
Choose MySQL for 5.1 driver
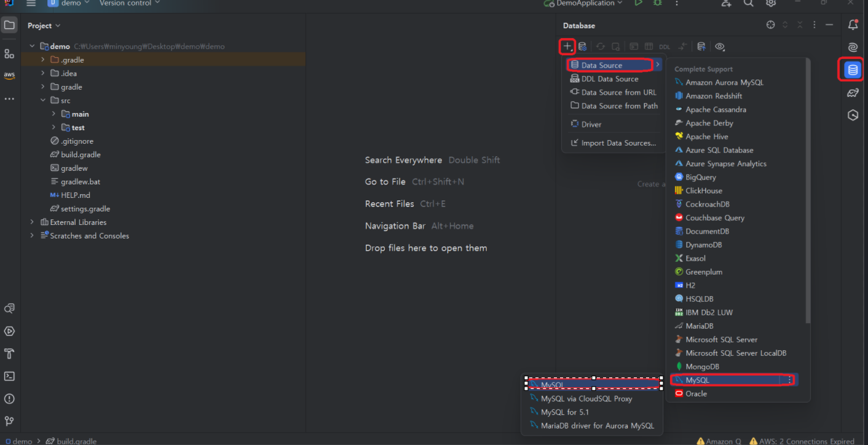(x=592, y=412)
